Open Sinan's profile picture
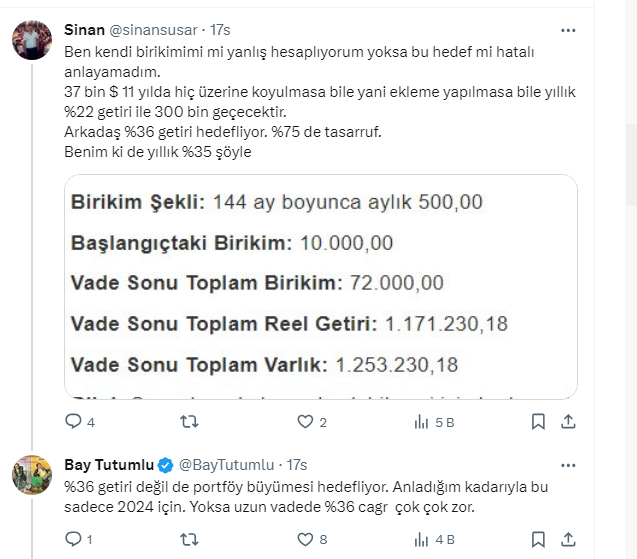 (32, 40)
